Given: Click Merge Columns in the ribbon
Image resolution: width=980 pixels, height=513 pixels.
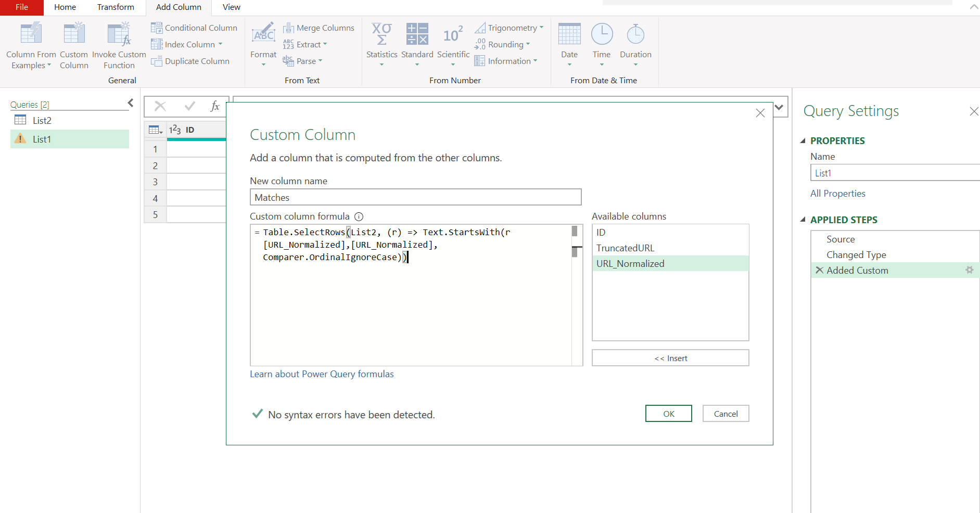Looking at the screenshot, I should pos(319,28).
